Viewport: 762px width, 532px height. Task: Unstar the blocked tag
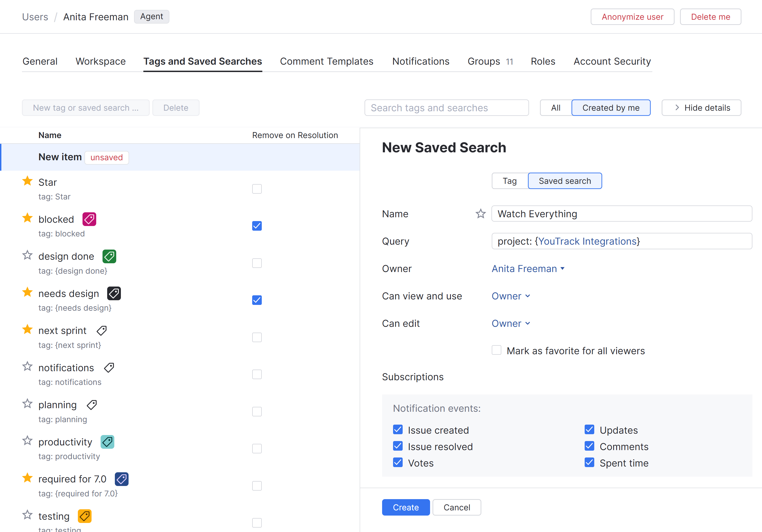point(27,218)
